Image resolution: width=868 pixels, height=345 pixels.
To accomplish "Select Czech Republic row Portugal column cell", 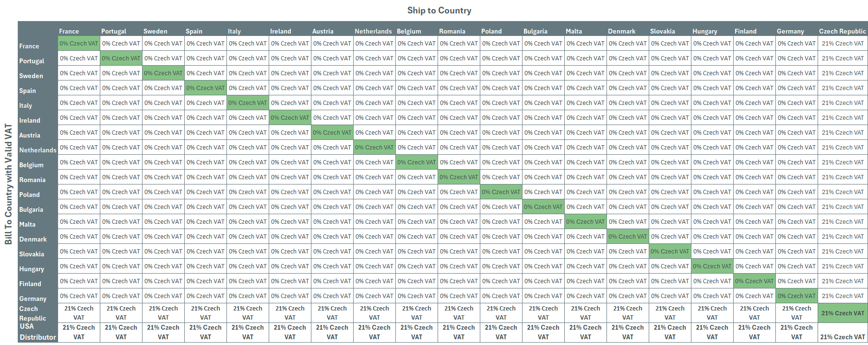I will pyautogui.click(x=121, y=313).
